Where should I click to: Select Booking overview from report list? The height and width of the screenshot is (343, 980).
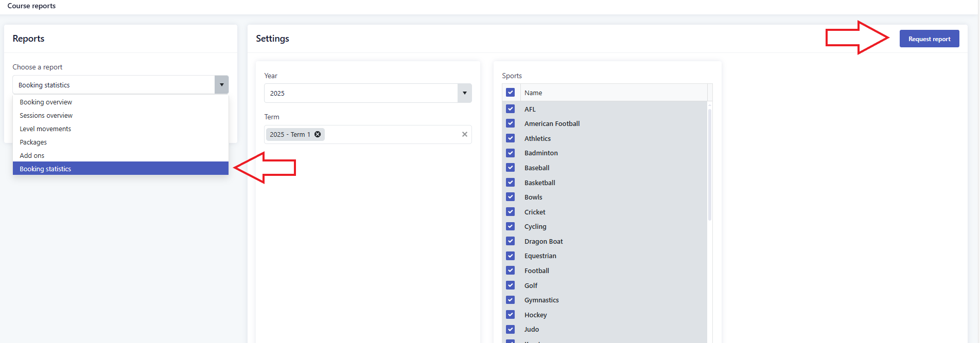tap(46, 102)
